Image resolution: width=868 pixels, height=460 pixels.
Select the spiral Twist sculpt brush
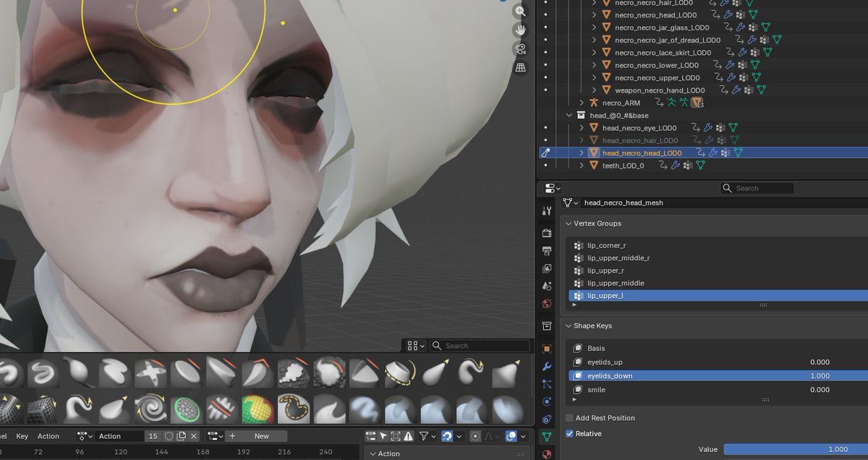(x=151, y=409)
